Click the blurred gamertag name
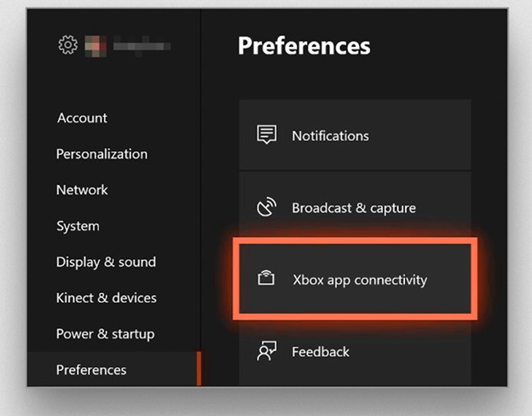Image resolution: width=532 pixels, height=416 pixels. [142, 46]
